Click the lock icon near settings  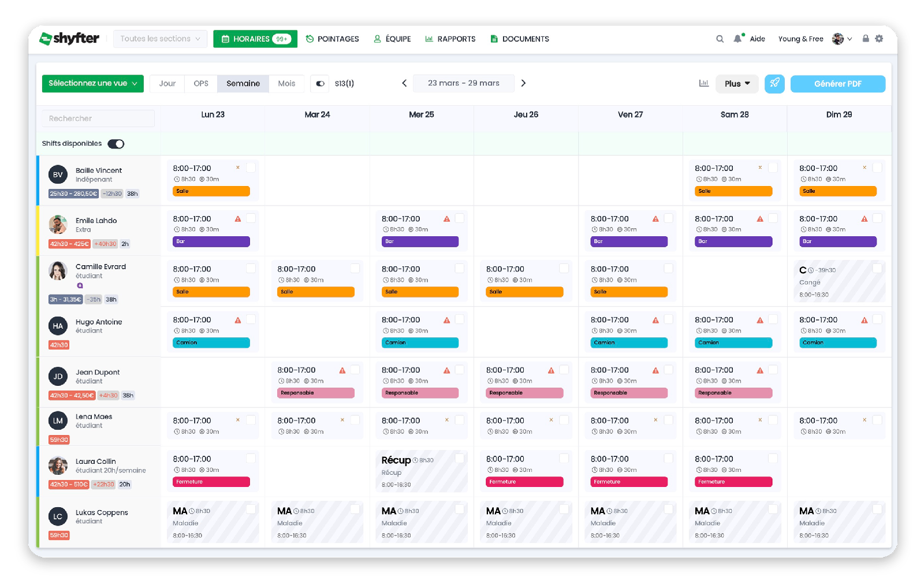[x=865, y=39]
